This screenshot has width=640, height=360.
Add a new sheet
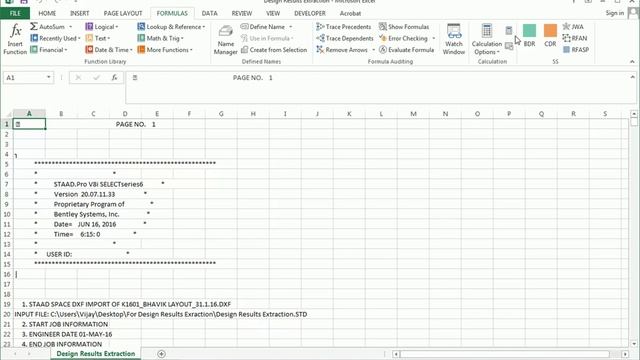coord(161,354)
